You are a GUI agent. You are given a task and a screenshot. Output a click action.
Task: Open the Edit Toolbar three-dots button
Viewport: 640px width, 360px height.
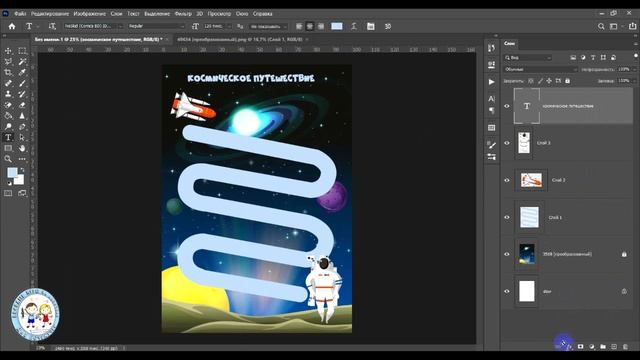tap(22, 159)
